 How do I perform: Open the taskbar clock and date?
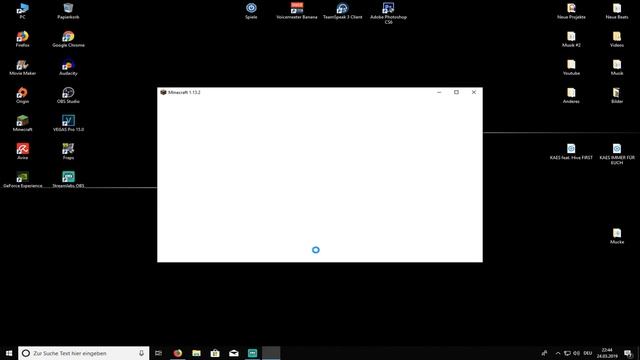607,353
